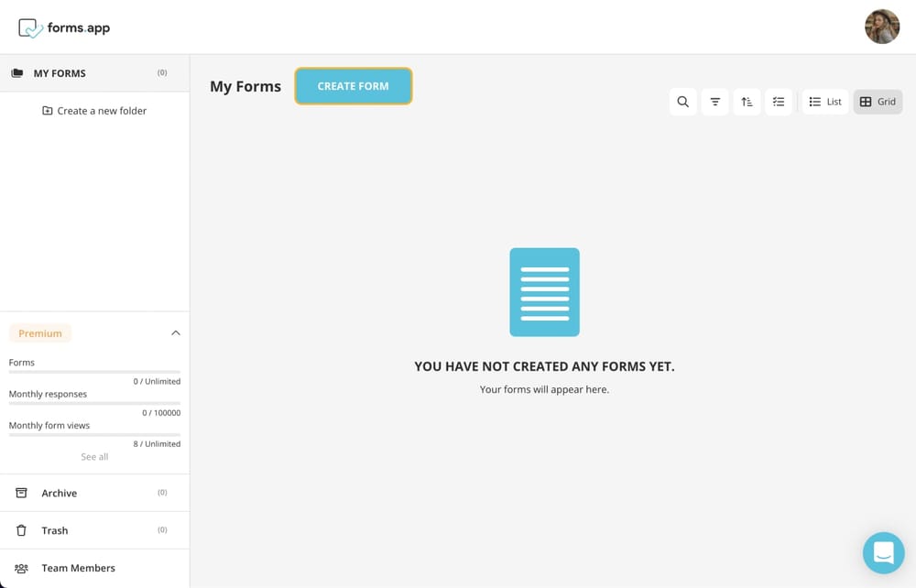
Task: Switch to List view
Action: [x=825, y=102]
